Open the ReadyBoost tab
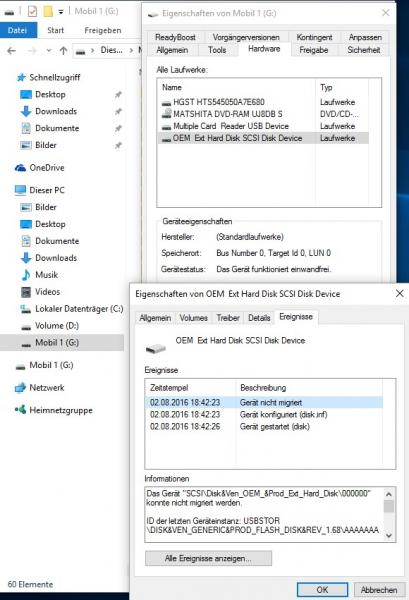 175,37
